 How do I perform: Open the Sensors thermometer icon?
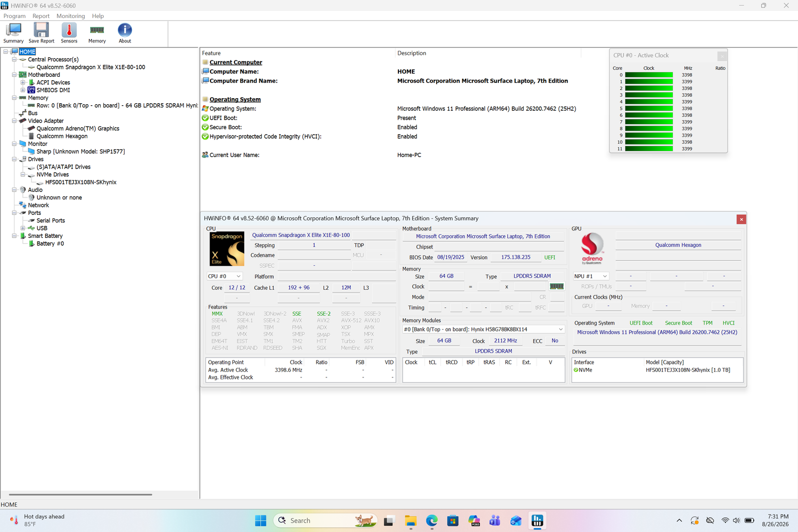pyautogui.click(x=69, y=33)
